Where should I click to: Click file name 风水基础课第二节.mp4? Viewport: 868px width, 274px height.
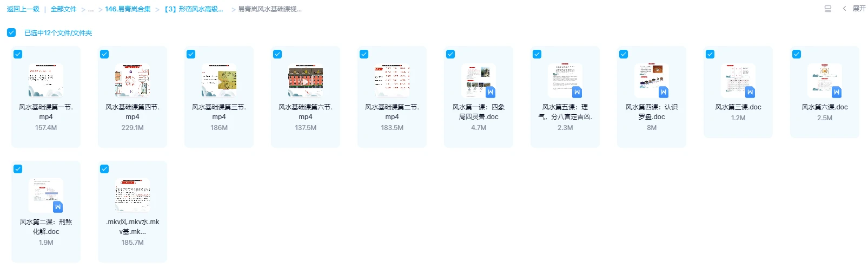click(392, 112)
